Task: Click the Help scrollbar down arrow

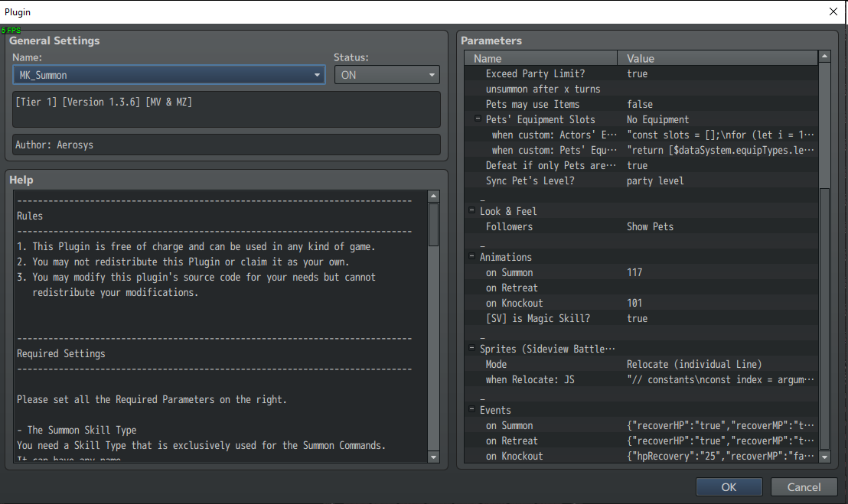Action: pyautogui.click(x=433, y=457)
